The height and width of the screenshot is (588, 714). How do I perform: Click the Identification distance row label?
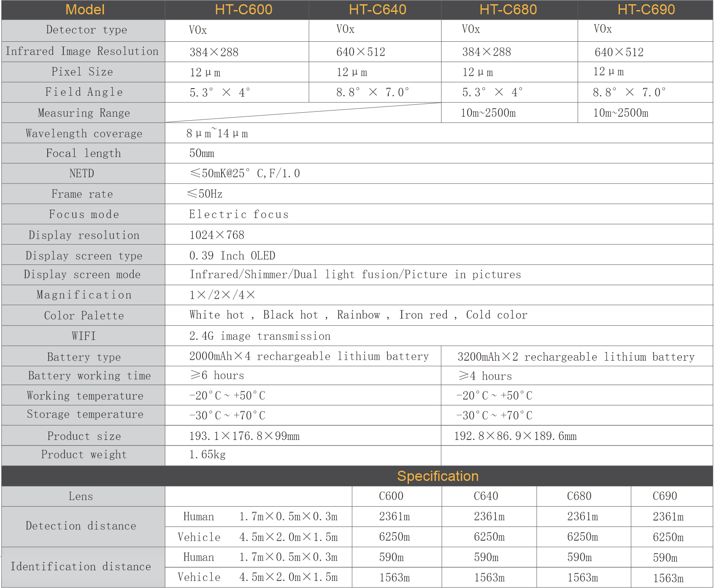(81, 566)
